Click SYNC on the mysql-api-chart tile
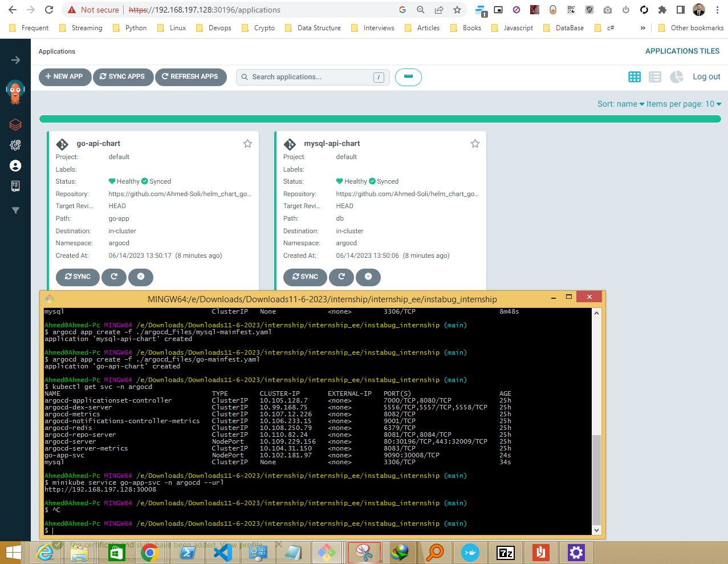The width and height of the screenshot is (728, 564). [305, 277]
